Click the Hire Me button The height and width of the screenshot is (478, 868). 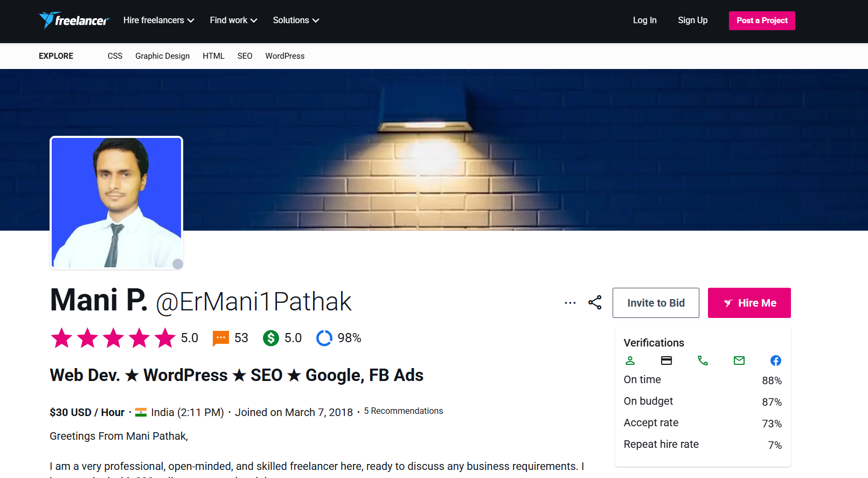tap(749, 303)
